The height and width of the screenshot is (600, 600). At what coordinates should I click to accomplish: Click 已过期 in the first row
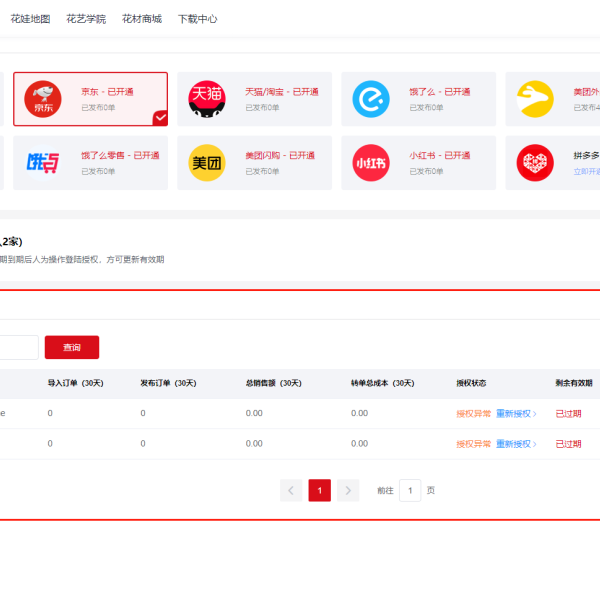568,414
